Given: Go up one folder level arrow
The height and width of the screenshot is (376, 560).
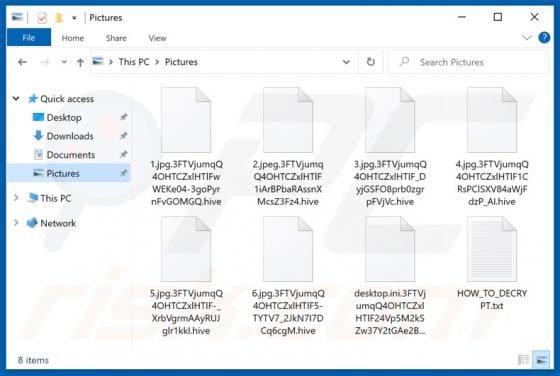Looking at the screenshot, I should (x=80, y=62).
